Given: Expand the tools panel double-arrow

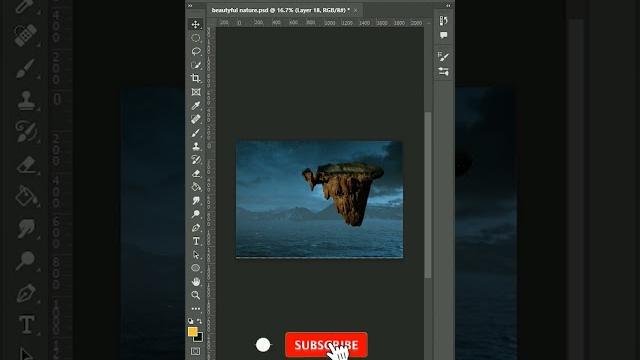Looking at the screenshot, I should (x=190, y=6).
